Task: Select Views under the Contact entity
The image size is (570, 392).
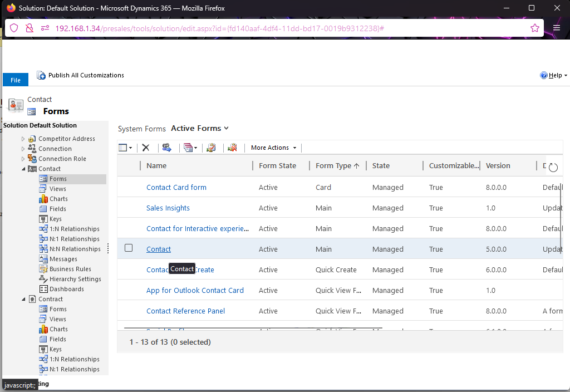Action: tap(57, 189)
